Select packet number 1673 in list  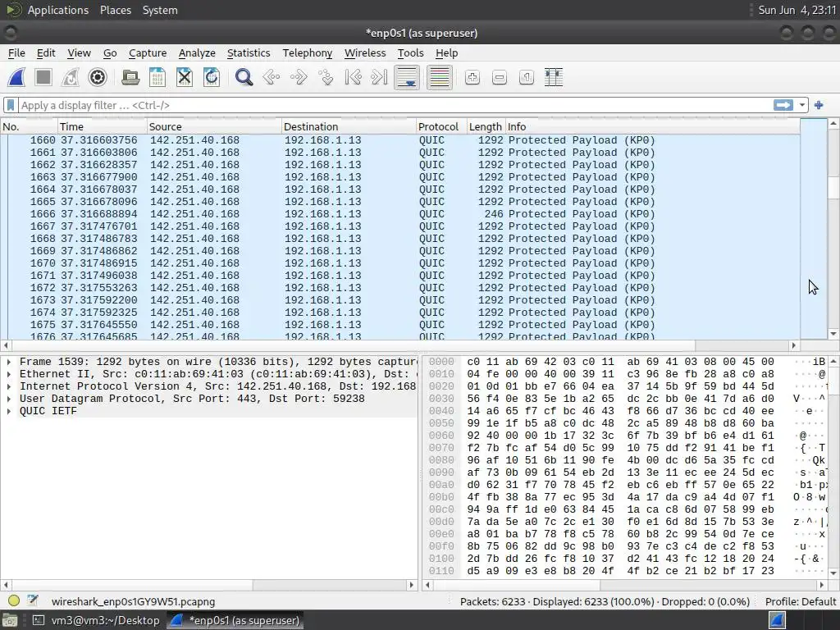point(400,300)
